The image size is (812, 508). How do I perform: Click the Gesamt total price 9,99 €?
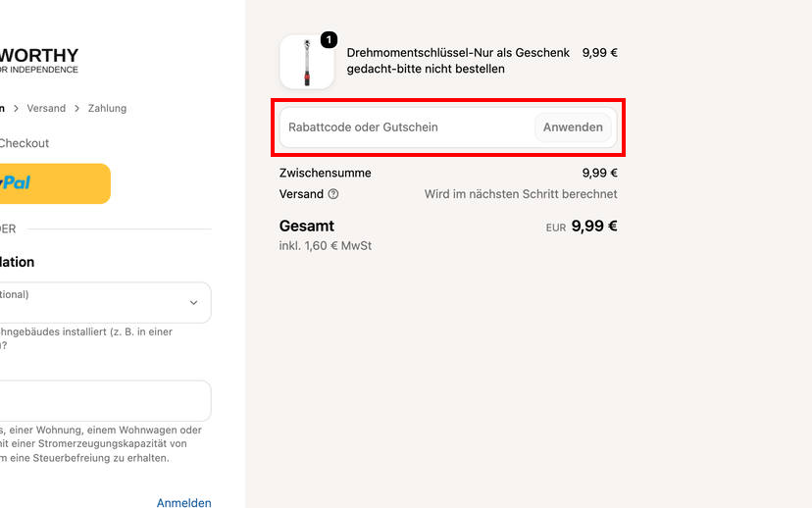pos(594,227)
